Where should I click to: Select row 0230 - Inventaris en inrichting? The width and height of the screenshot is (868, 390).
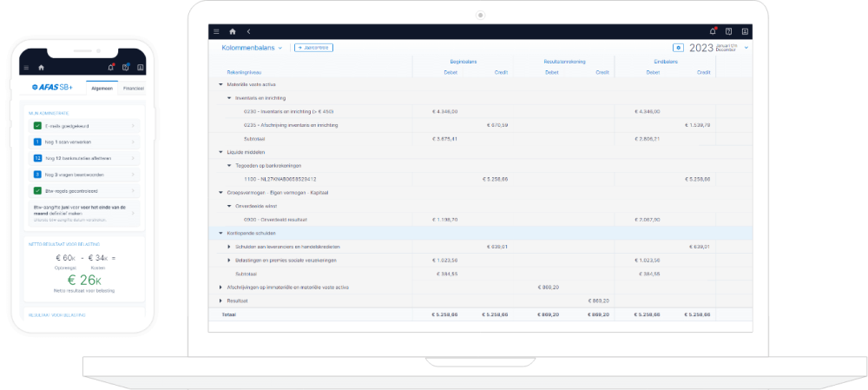[x=480, y=112]
